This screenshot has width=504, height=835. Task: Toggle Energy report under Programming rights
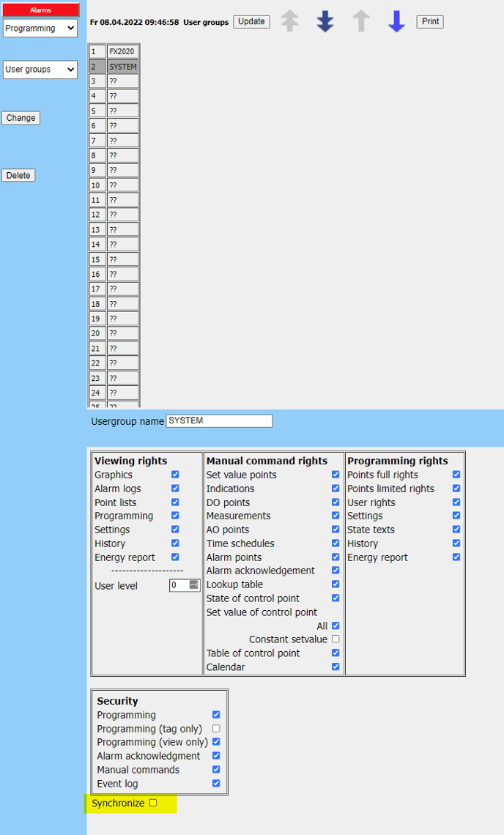coord(456,557)
